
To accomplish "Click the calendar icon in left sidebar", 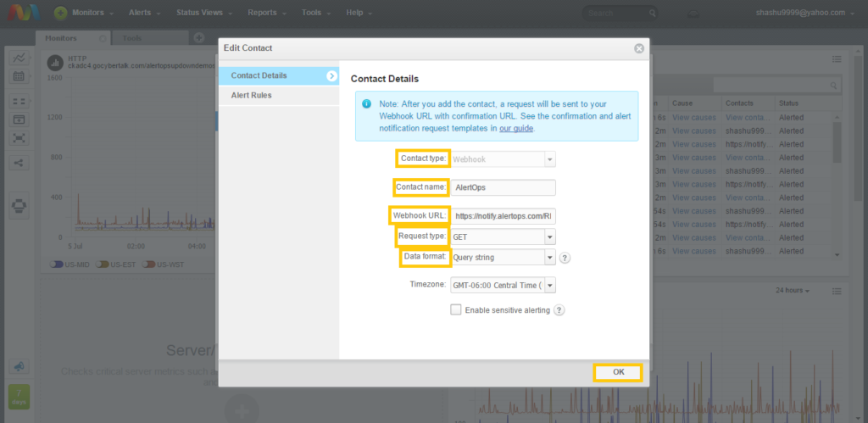I will point(19,75).
